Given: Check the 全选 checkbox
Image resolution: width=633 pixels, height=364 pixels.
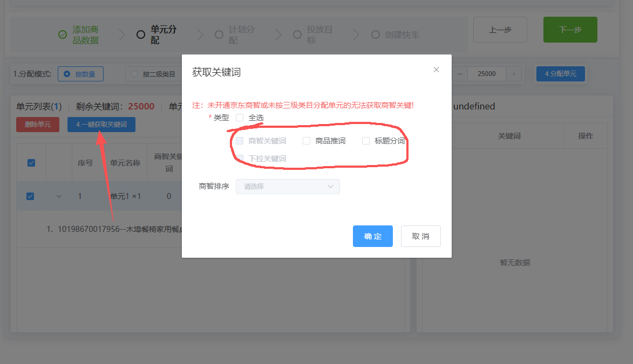Looking at the screenshot, I should 240,118.
